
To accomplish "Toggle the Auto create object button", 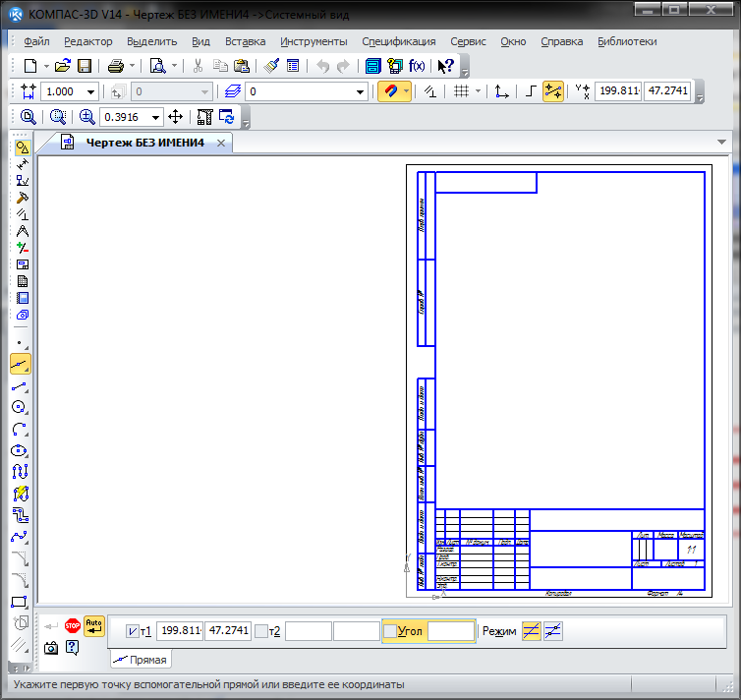I will tap(93, 625).
